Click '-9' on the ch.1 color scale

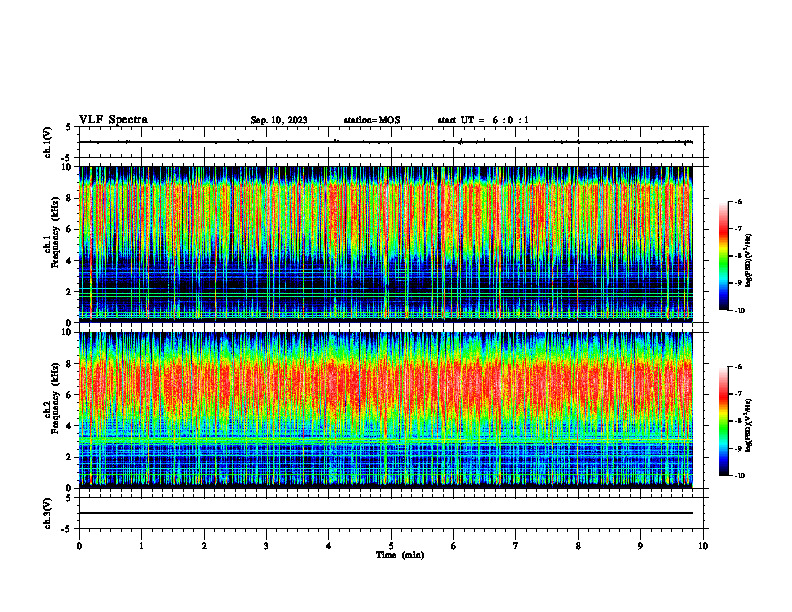738,283
